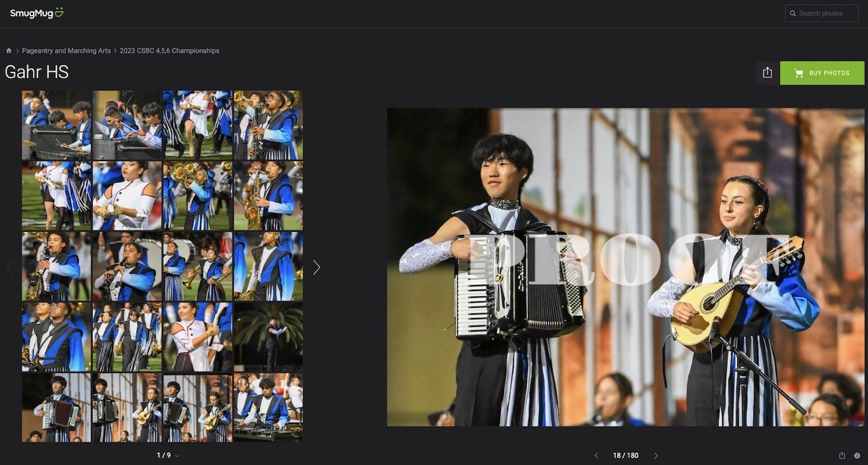Open thumbnail of solo accordion player
The height and width of the screenshot is (465, 868).
[x=56, y=407]
